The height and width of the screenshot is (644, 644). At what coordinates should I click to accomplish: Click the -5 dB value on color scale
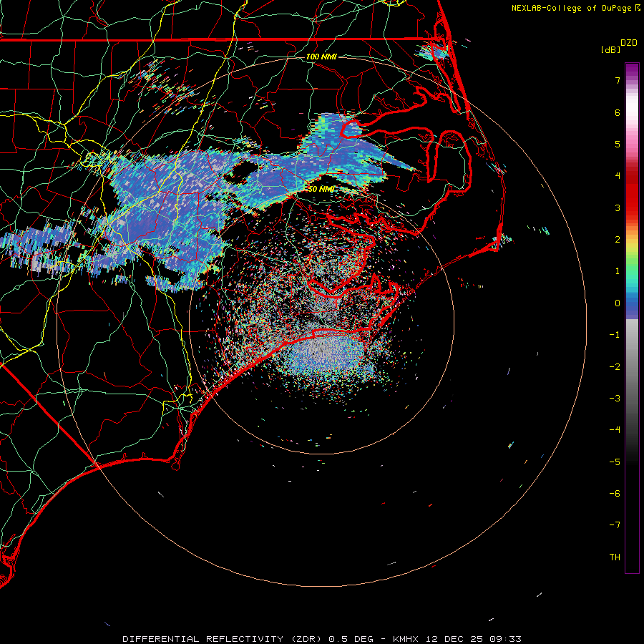(x=615, y=462)
